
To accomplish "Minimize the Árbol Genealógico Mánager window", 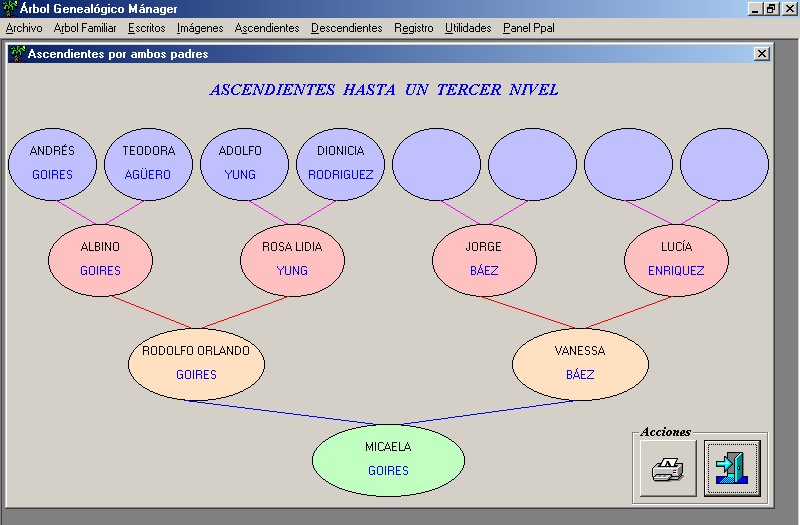I will coord(755,9).
